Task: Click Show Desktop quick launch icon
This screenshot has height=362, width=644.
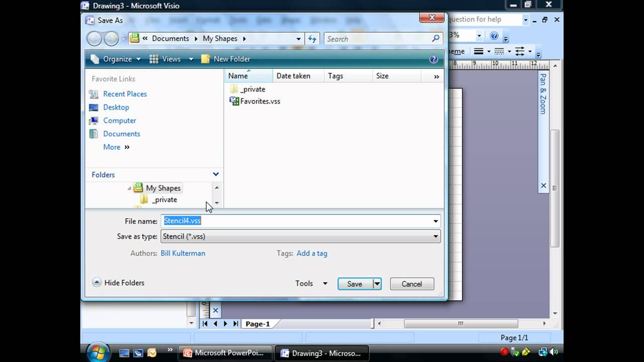Action: (x=124, y=353)
